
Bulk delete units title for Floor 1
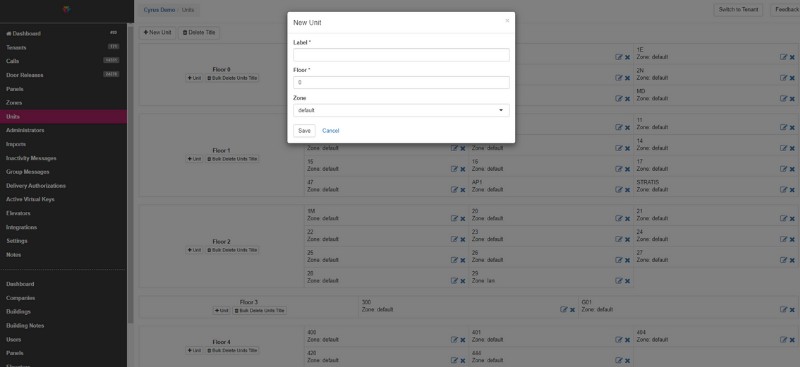[x=233, y=159]
